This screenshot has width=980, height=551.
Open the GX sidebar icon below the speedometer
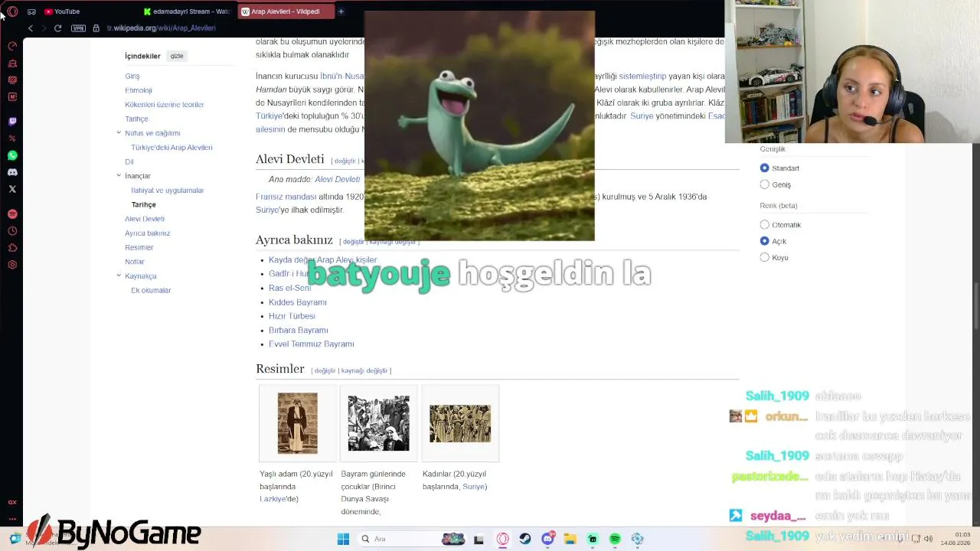(x=12, y=63)
